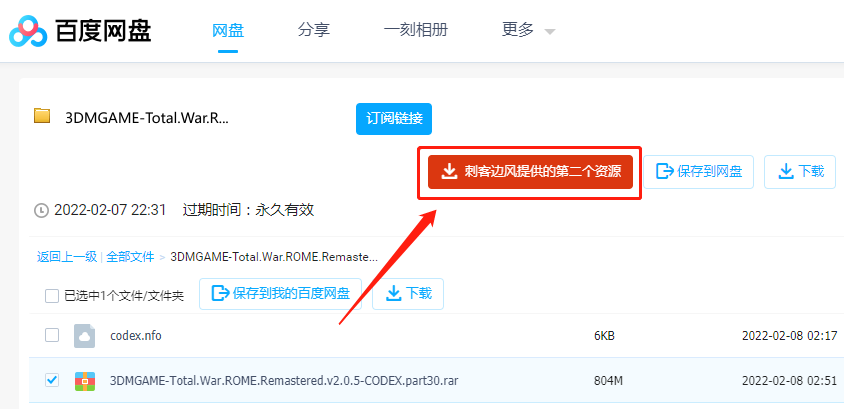Screen dimensions: 844x409
Task: Click the breadcrumb 3DMGAME-Total.War.ROME.Remaste...
Action: point(274,257)
